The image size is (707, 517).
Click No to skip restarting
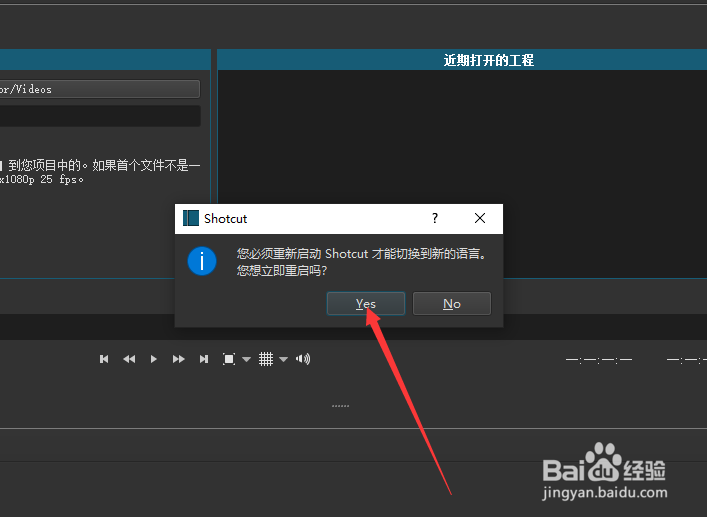point(452,303)
